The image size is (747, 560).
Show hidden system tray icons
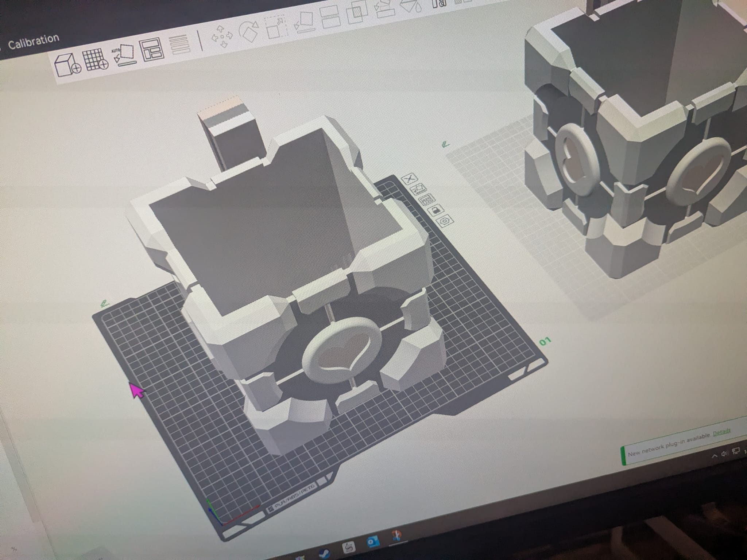pos(714,455)
